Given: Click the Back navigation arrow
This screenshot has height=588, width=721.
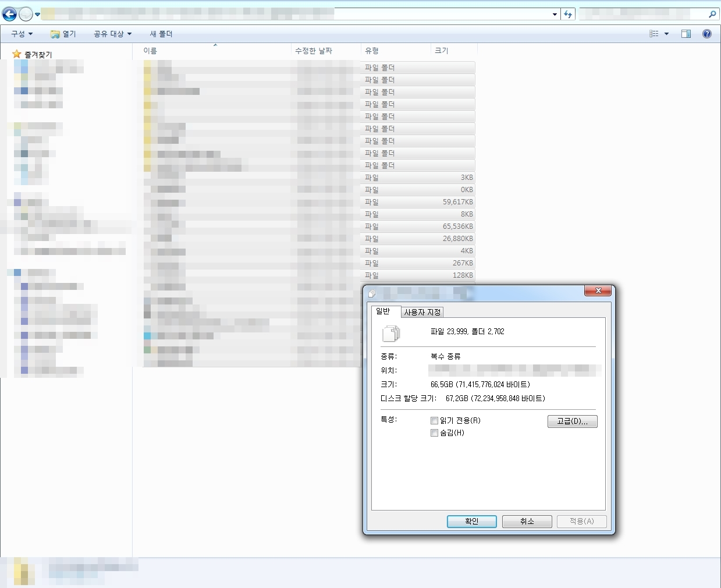Looking at the screenshot, I should point(9,14).
